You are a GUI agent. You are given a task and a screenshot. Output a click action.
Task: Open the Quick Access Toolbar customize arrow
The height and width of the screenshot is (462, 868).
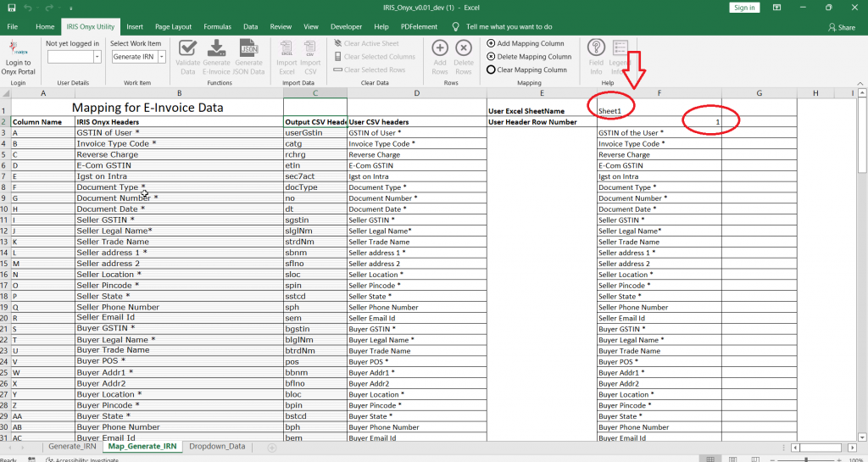(x=71, y=8)
